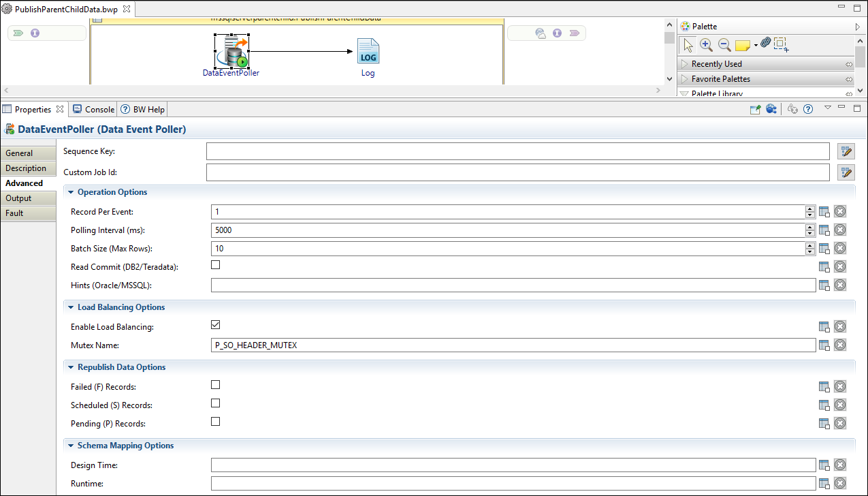Select the Log activity on canvas
868x496 pixels.
368,51
